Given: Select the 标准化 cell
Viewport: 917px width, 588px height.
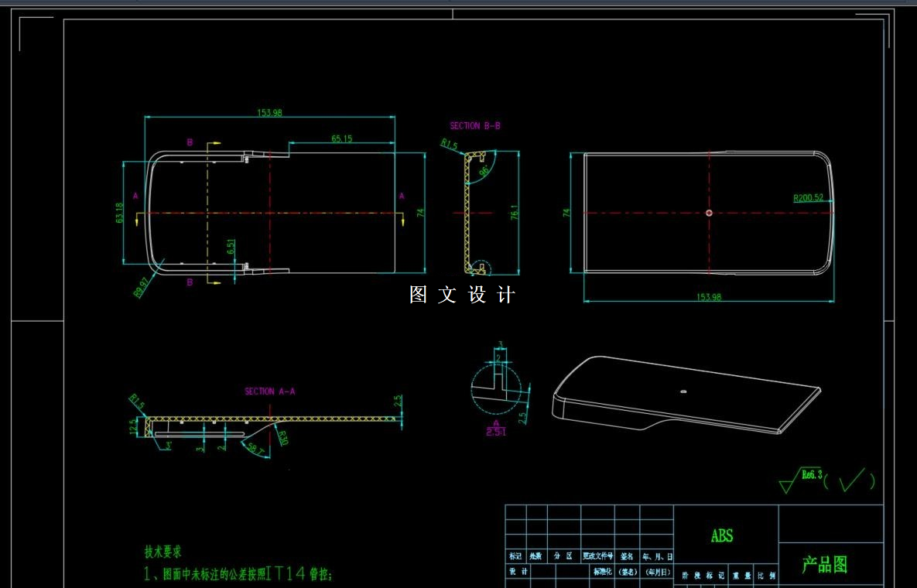Looking at the screenshot, I should 602,572.
